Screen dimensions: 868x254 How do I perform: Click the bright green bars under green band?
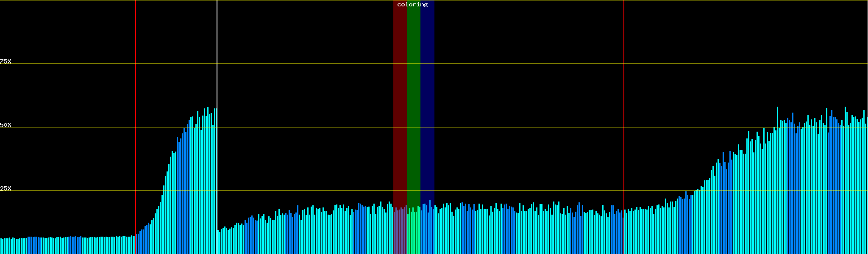click(x=413, y=233)
